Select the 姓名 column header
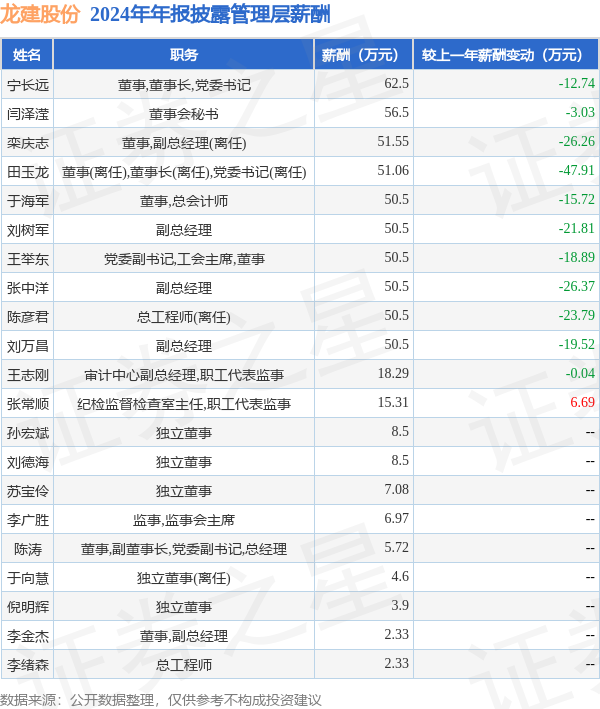This screenshot has height=709, width=600. point(27,55)
